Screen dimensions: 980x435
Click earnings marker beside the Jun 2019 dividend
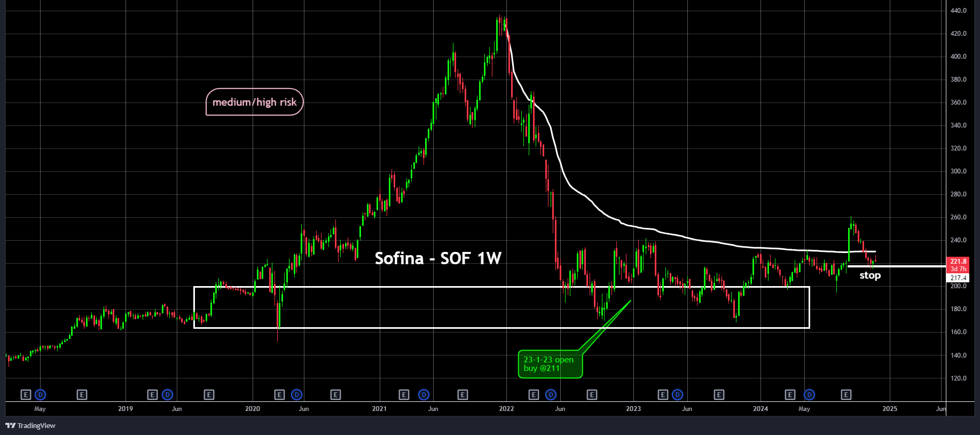(153, 395)
